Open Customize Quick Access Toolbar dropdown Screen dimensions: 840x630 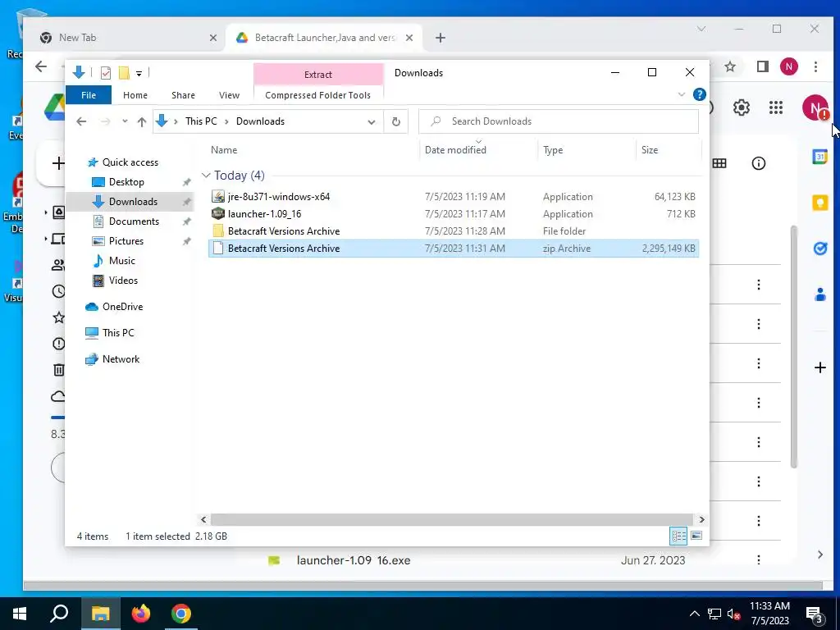(x=139, y=73)
